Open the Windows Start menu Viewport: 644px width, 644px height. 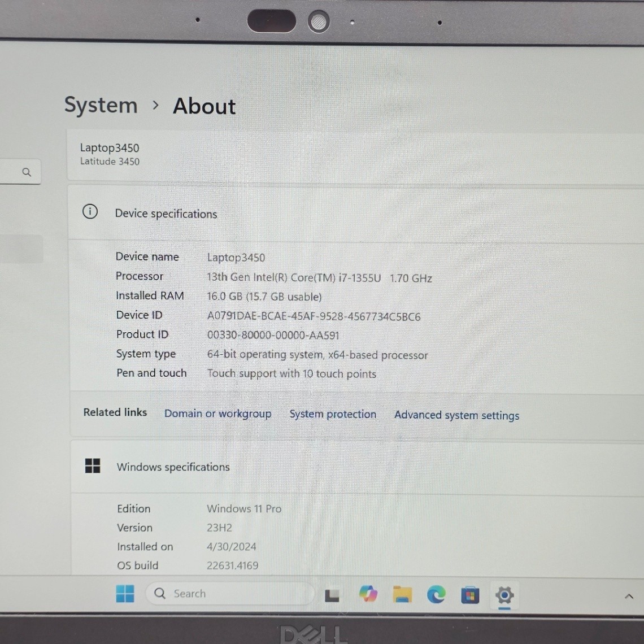125,593
